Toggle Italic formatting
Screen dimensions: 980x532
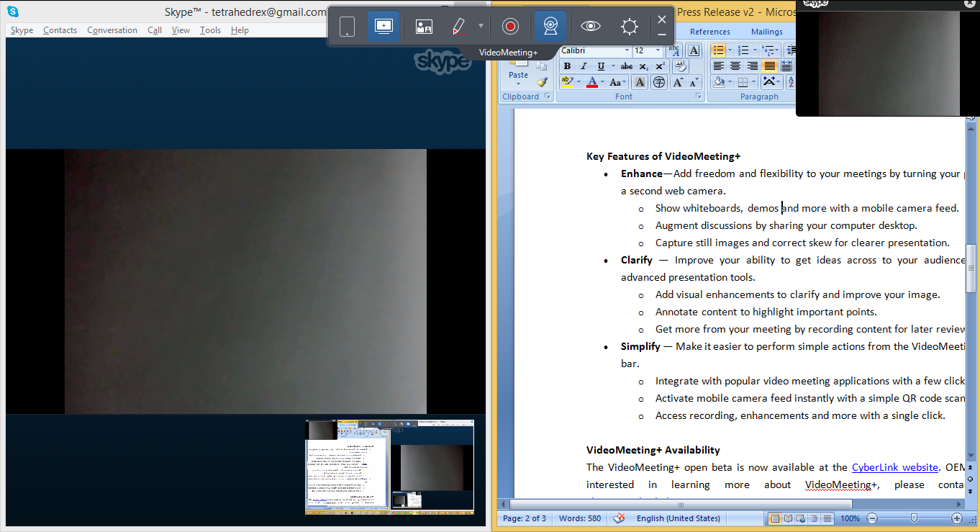[x=584, y=66]
